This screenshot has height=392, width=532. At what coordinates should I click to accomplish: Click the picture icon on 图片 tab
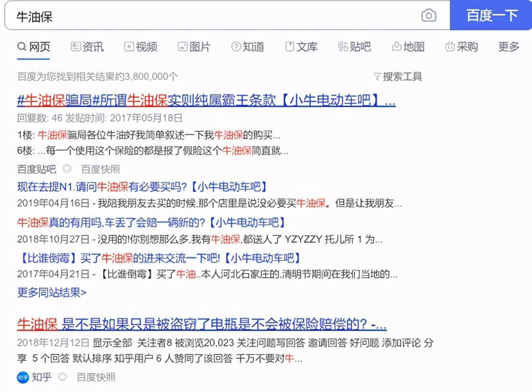coord(182,47)
